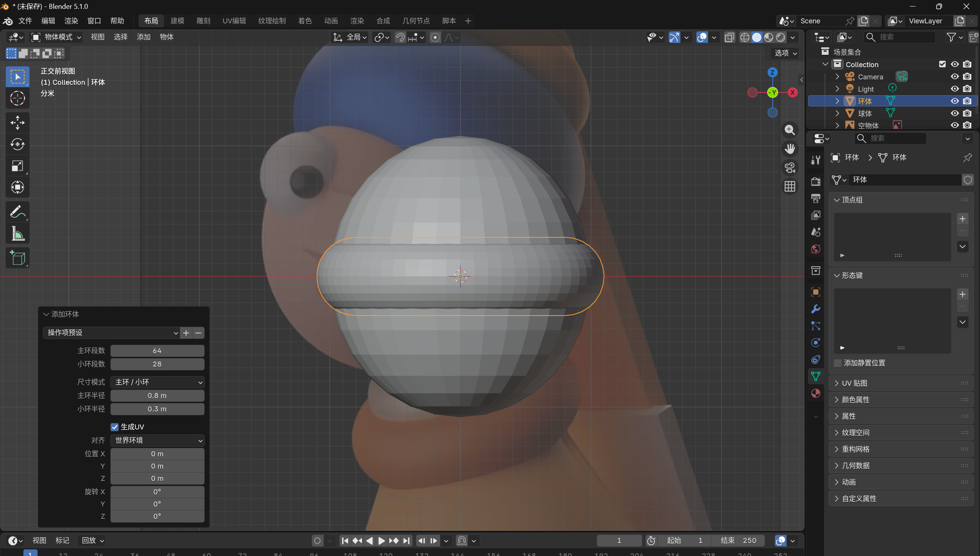
Task: Select the Measure tool
Action: (17, 234)
